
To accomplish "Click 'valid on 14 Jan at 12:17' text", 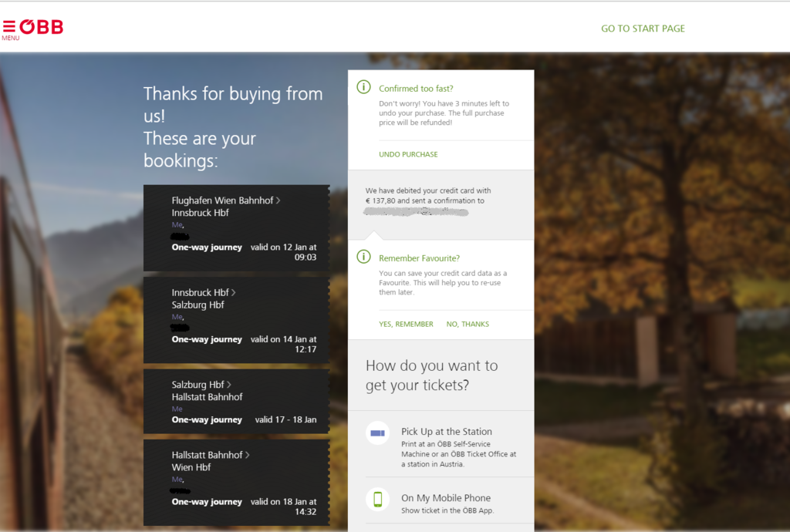I will [x=284, y=345].
